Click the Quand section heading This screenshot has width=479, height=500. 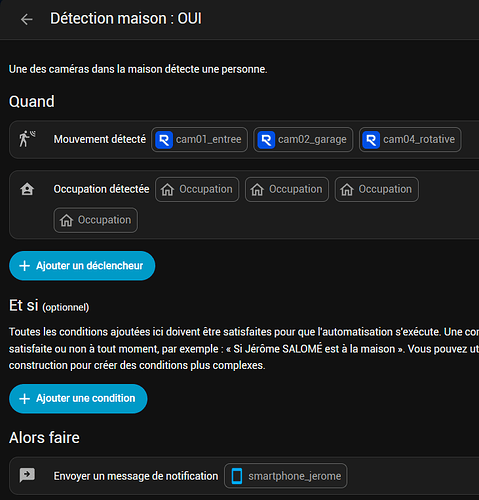(32, 102)
